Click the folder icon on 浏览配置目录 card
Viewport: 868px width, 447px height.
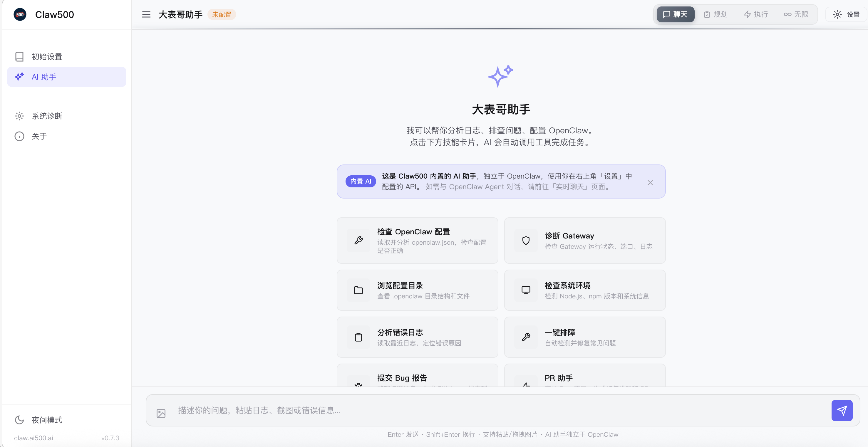tap(358, 290)
